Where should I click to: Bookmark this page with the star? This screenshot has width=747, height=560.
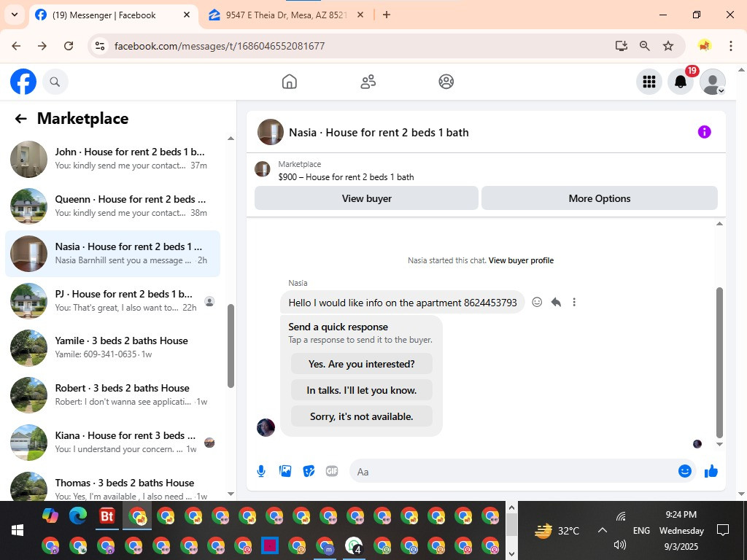tap(668, 46)
